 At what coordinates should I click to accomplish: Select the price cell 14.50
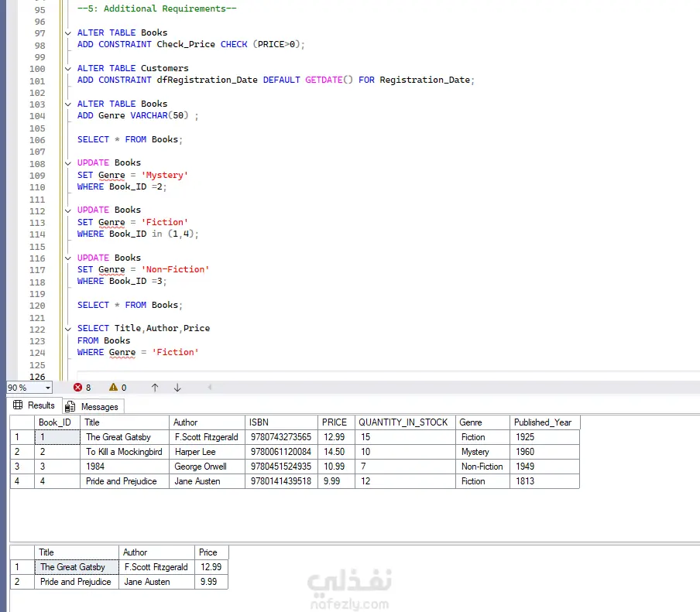[x=336, y=452]
